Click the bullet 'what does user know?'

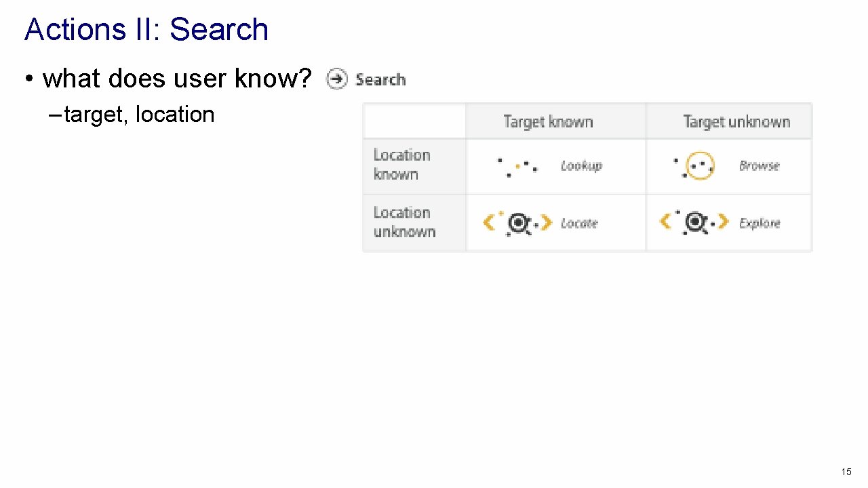[176, 79]
